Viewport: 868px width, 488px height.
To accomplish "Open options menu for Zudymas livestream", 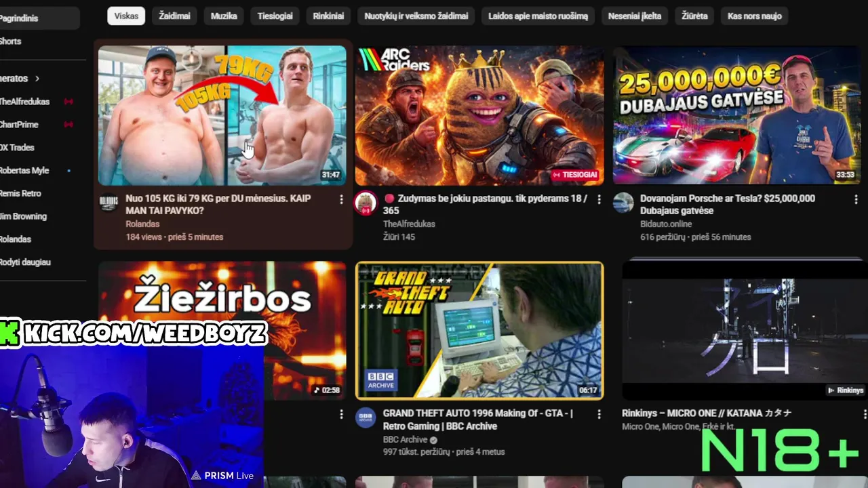I will [599, 199].
